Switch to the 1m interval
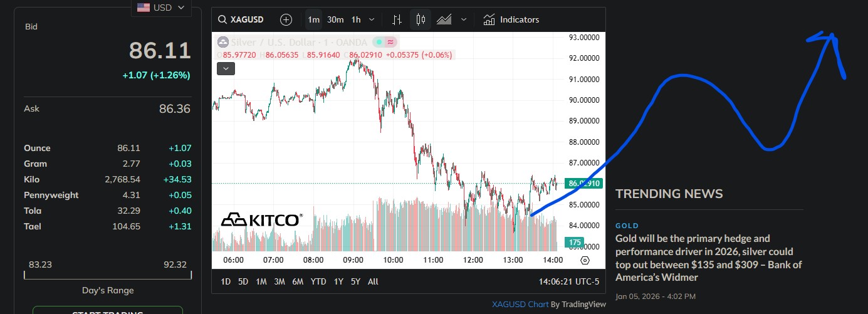Screen dimensions: 868x314 click(x=313, y=19)
